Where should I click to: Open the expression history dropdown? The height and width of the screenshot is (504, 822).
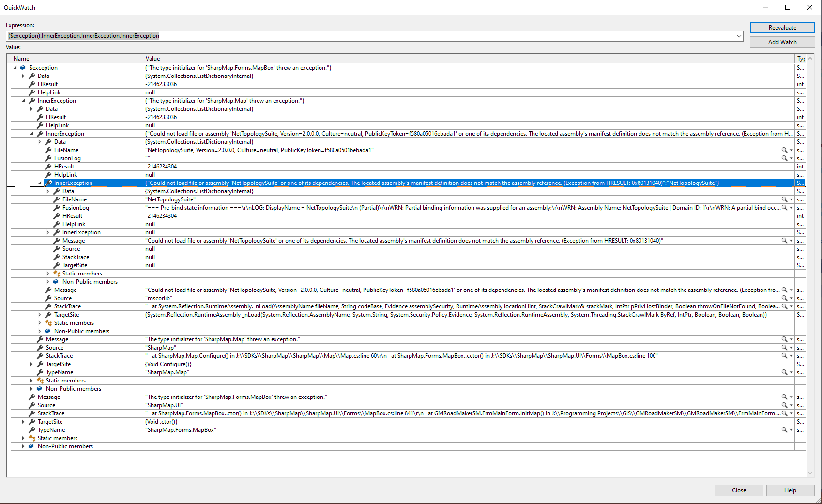(x=738, y=36)
